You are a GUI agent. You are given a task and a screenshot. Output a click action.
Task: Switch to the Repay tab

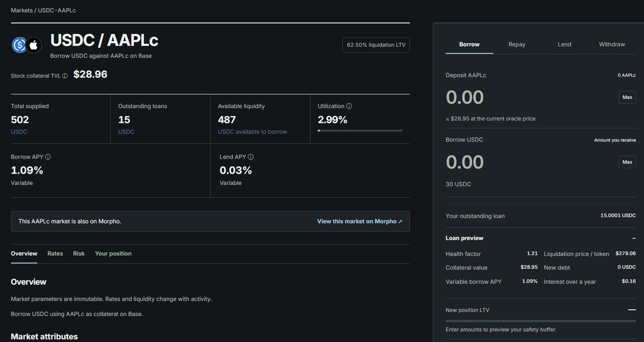coord(517,44)
